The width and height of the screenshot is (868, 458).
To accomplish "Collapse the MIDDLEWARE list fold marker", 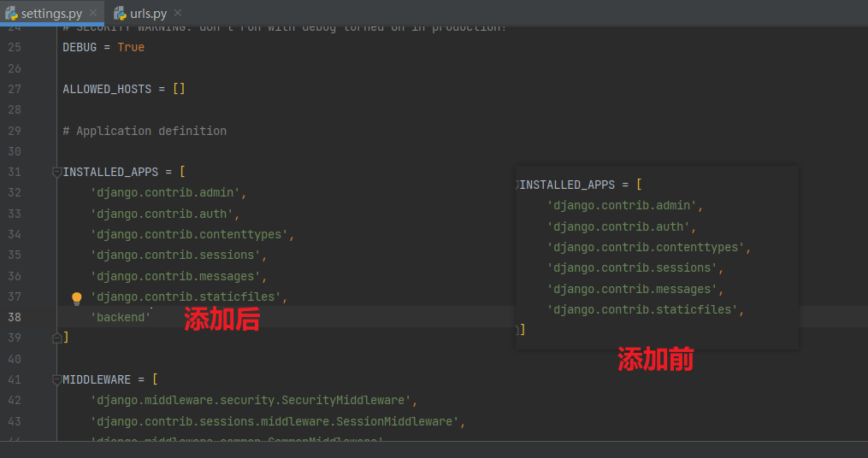I will [x=56, y=380].
